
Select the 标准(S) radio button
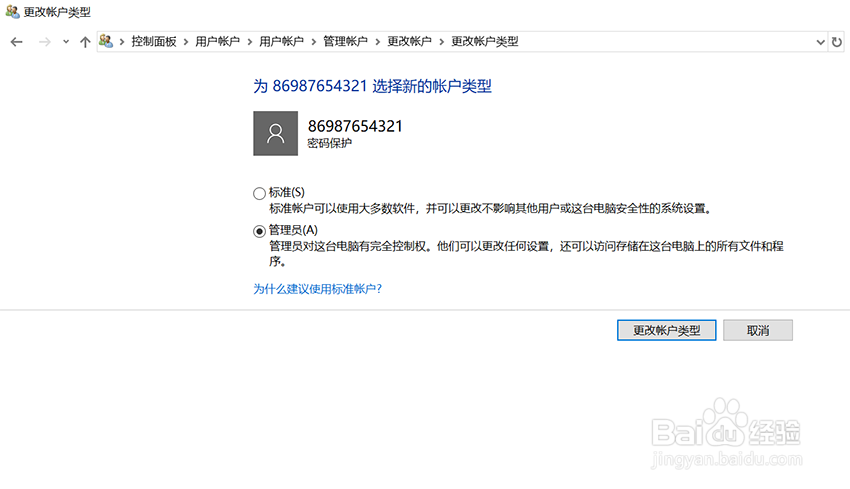(x=259, y=193)
